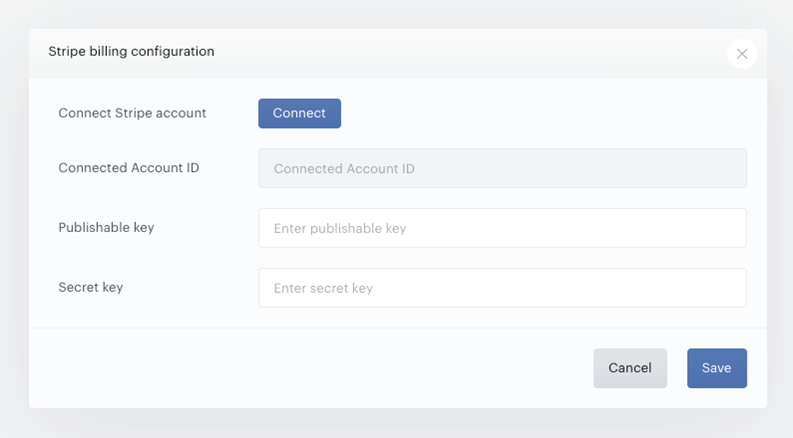
Task: Click the 'Secret key' label
Action: (x=91, y=287)
